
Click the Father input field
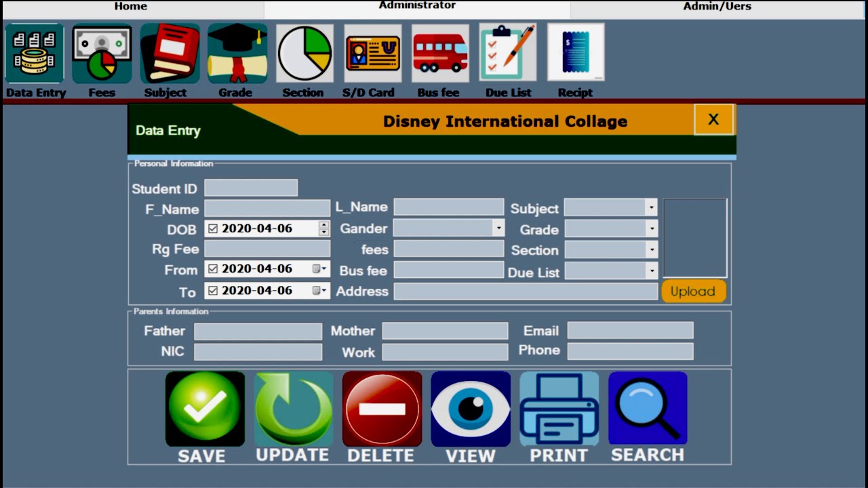coord(258,331)
